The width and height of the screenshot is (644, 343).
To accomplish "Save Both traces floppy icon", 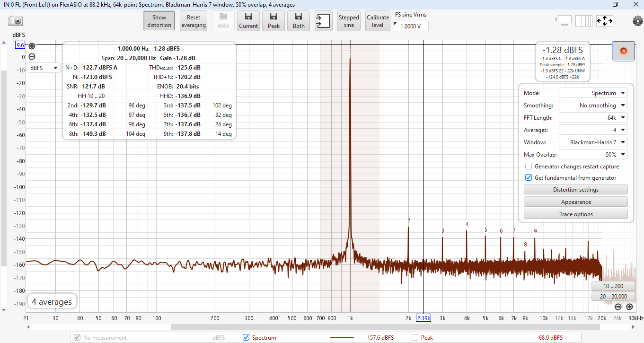I will (x=299, y=21).
